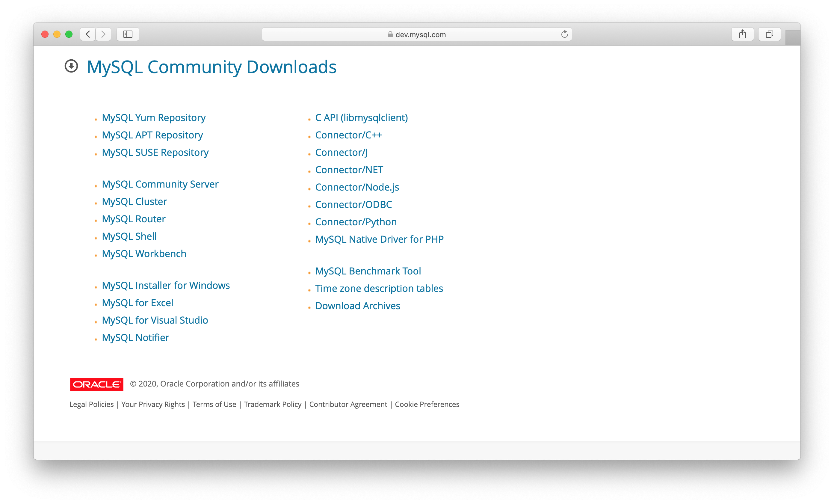Select MySQL APT Repository link
This screenshot has width=834, height=504.
click(152, 135)
